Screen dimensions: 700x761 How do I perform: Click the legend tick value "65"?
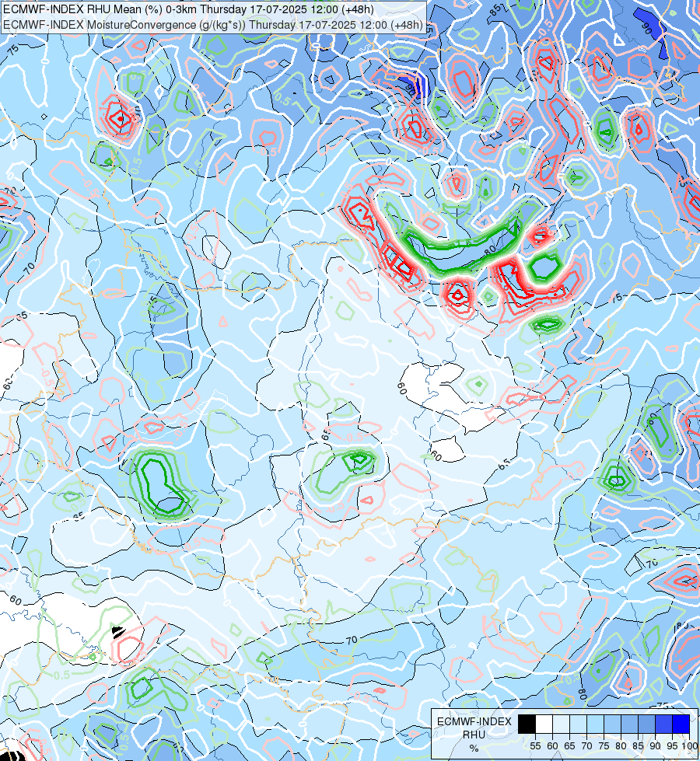coord(569,746)
